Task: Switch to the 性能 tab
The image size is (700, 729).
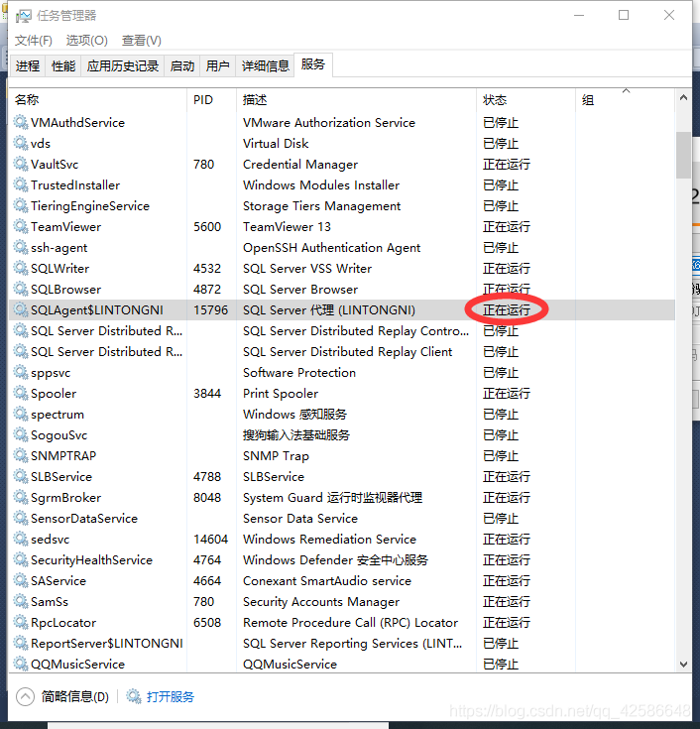Action: pyautogui.click(x=63, y=66)
